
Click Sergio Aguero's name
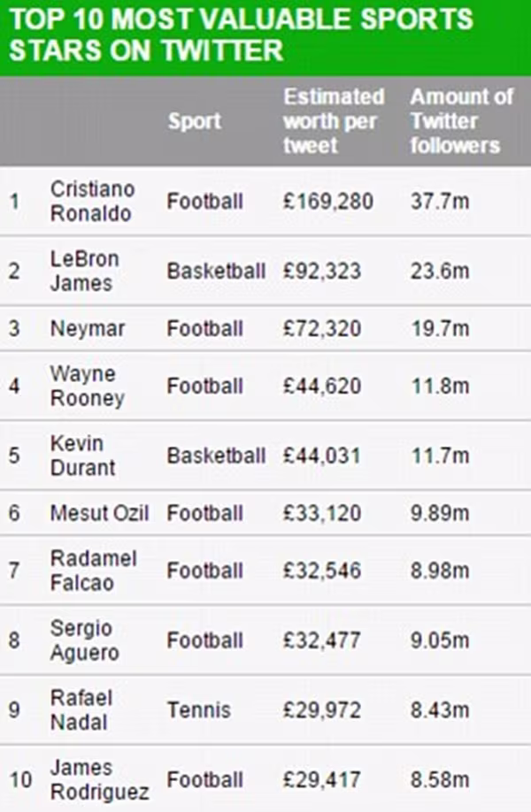84,640
